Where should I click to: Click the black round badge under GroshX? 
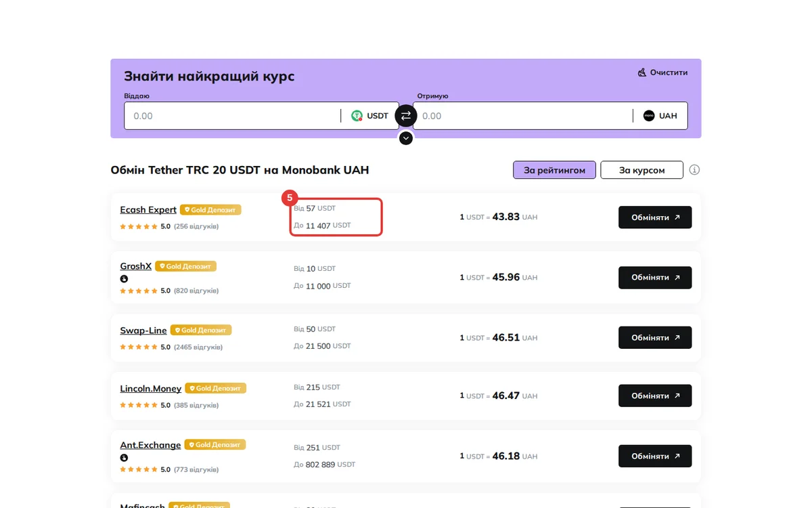tap(124, 278)
